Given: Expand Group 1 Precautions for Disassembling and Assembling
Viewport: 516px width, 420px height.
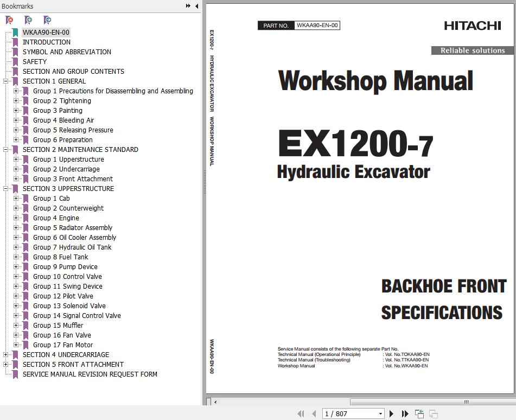Looking at the screenshot, I should (16, 91).
